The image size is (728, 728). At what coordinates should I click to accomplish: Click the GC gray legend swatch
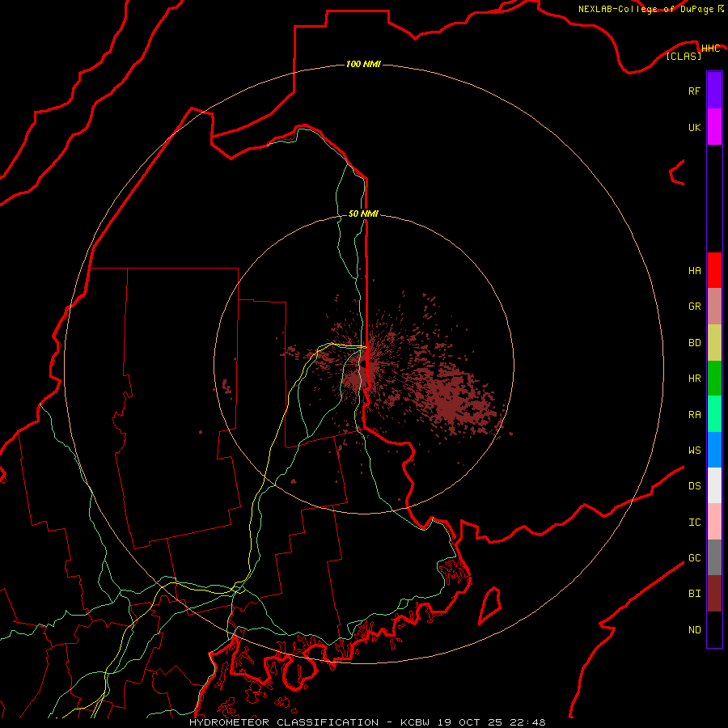pyautogui.click(x=714, y=557)
